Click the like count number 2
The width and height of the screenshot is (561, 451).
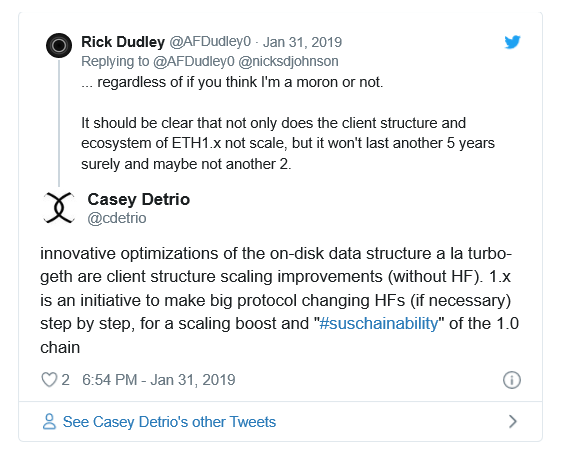click(65, 380)
